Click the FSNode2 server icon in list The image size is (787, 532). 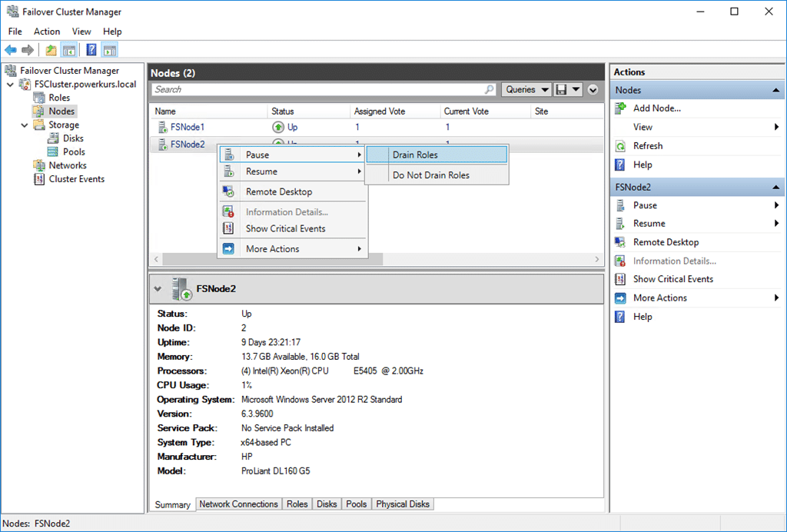(x=163, y=145)
